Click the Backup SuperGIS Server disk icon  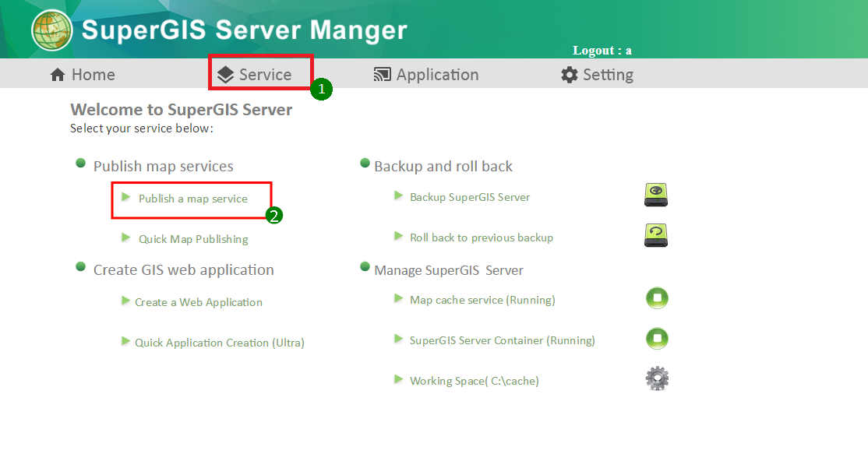tap(656, 195)
